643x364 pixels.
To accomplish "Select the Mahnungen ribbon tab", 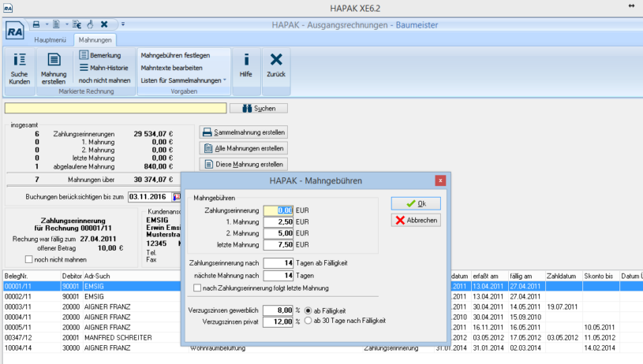I will coord(95,39).
